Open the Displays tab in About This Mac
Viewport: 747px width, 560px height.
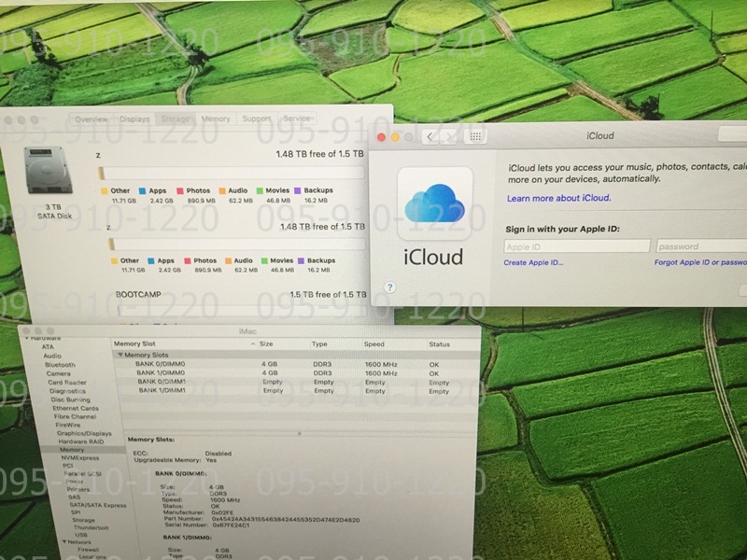click(x=134, y=119)
